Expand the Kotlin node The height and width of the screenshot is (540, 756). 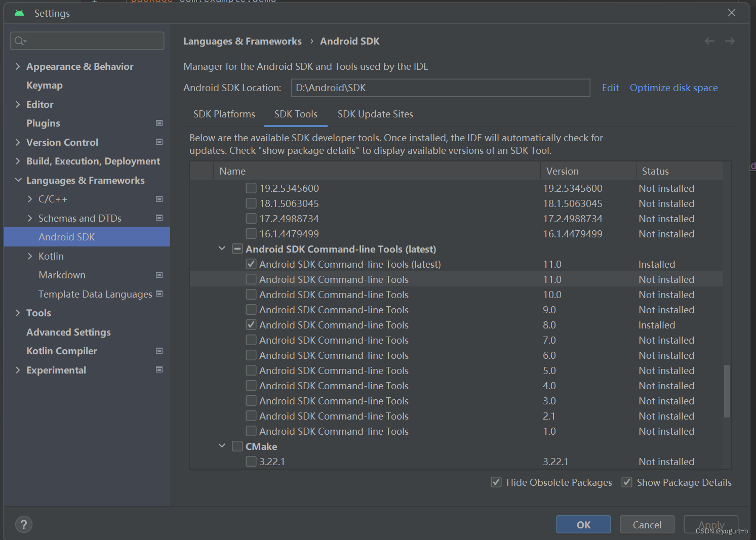(30, 256)
